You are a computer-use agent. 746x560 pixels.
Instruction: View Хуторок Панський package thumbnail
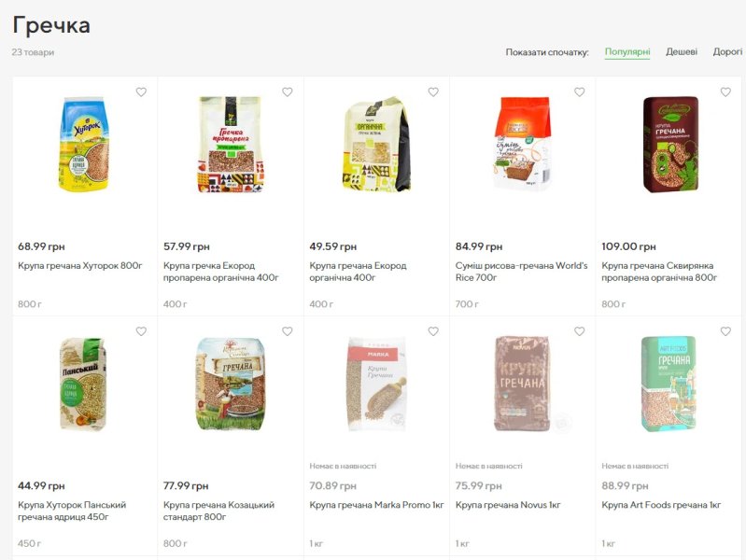[x=84, y=384]
